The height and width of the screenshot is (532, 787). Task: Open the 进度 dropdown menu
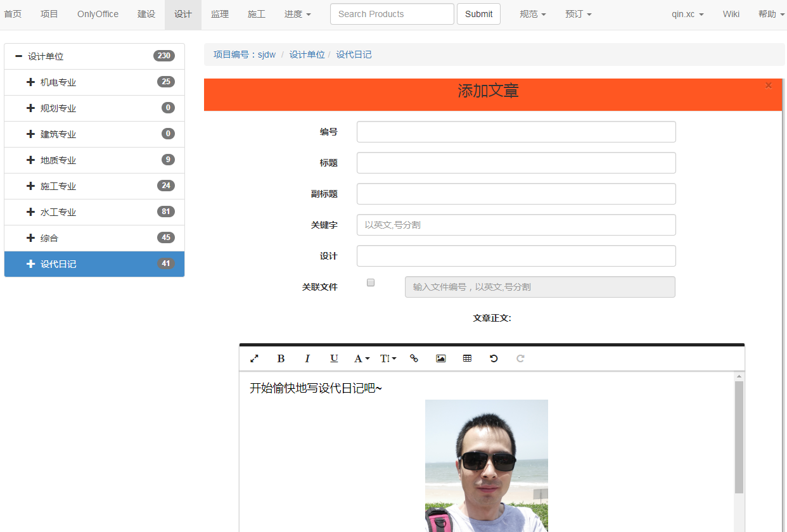tap(298, 14)
